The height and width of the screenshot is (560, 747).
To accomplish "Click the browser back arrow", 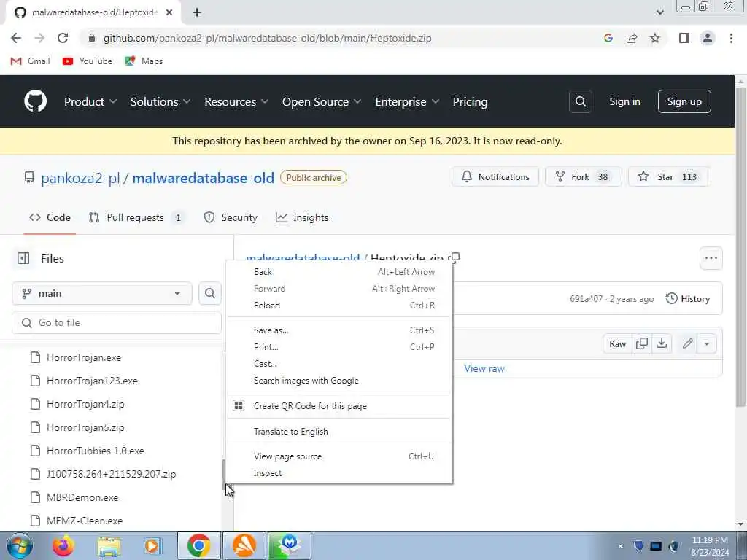I will click(x=16, y=38).
